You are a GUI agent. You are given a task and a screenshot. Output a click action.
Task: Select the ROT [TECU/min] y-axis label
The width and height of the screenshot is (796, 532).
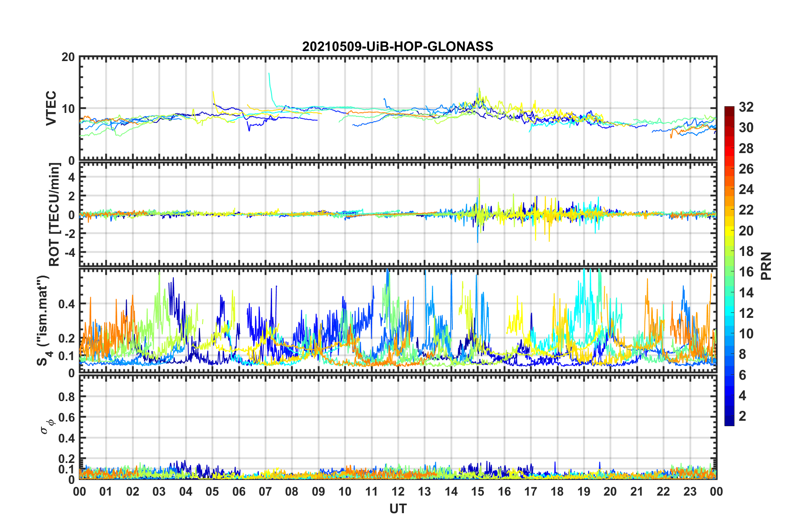[x=54, y=215]
